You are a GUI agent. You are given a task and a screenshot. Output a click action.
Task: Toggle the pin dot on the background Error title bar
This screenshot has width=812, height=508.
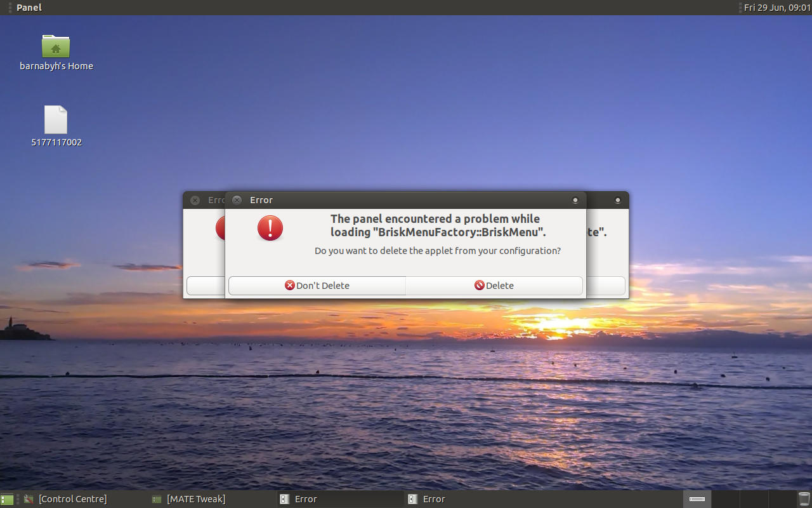[617, 200]
